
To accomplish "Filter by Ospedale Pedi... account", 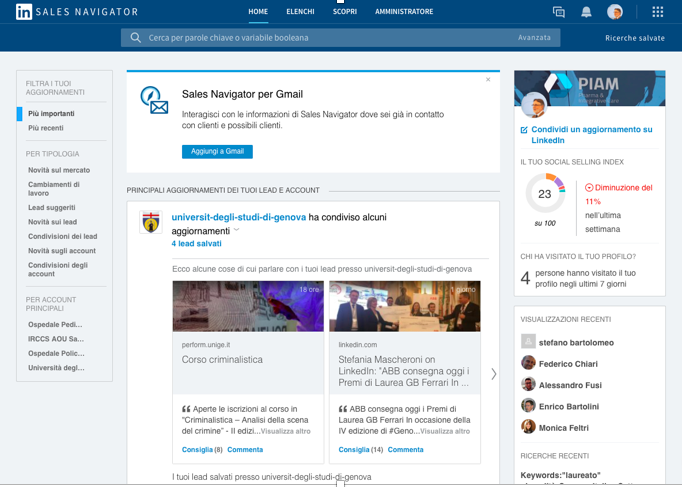I will (x=55, y=324).
